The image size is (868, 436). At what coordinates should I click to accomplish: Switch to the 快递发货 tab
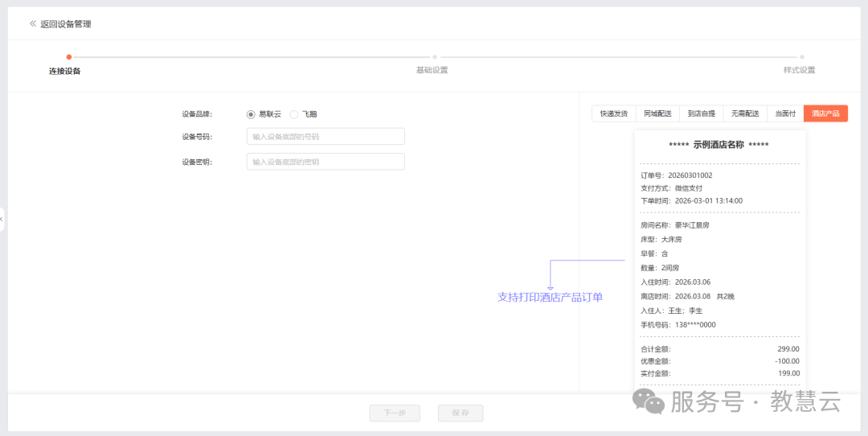614,113
